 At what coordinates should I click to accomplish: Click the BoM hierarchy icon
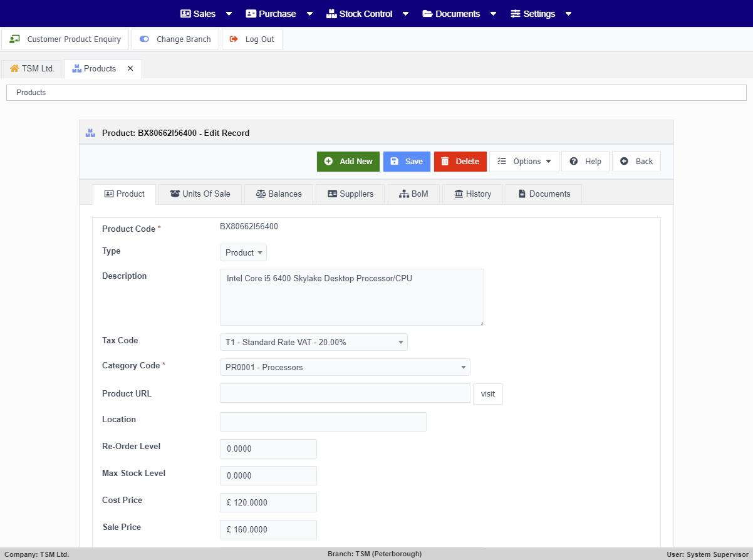click(x=404, y=194)
